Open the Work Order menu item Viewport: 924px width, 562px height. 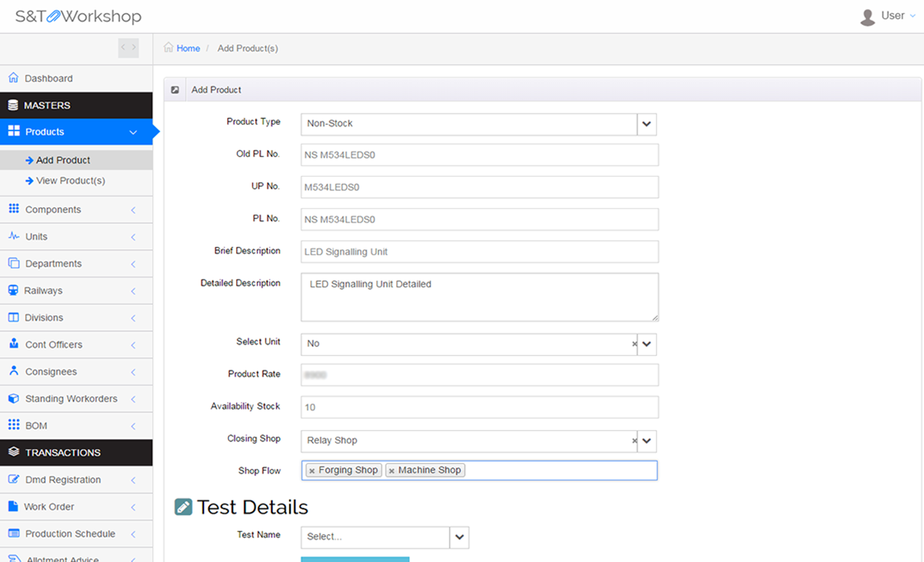pyautogui.click(x=76, y=506)
